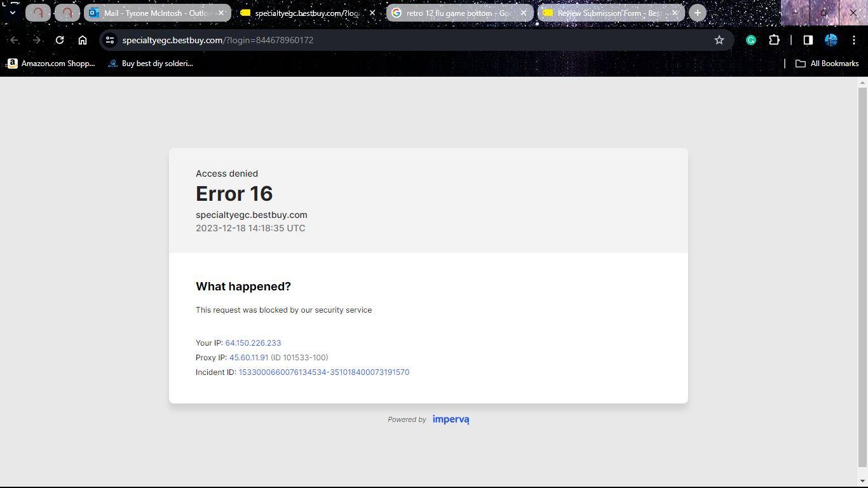Bookmark this page with the star icon
This screenshot has height=488, width=868.
(x=719, y=40)
